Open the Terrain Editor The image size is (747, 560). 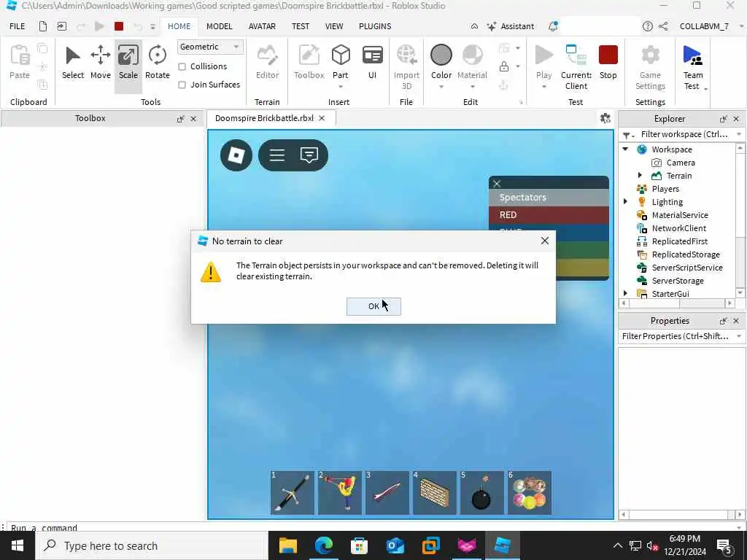coord(267,63)
